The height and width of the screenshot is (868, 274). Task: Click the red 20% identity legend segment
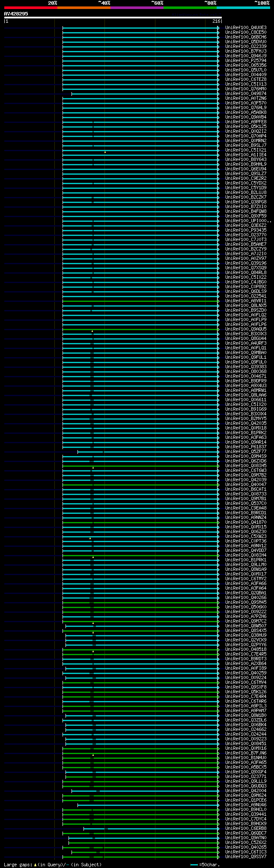click(x=31, y=7)
